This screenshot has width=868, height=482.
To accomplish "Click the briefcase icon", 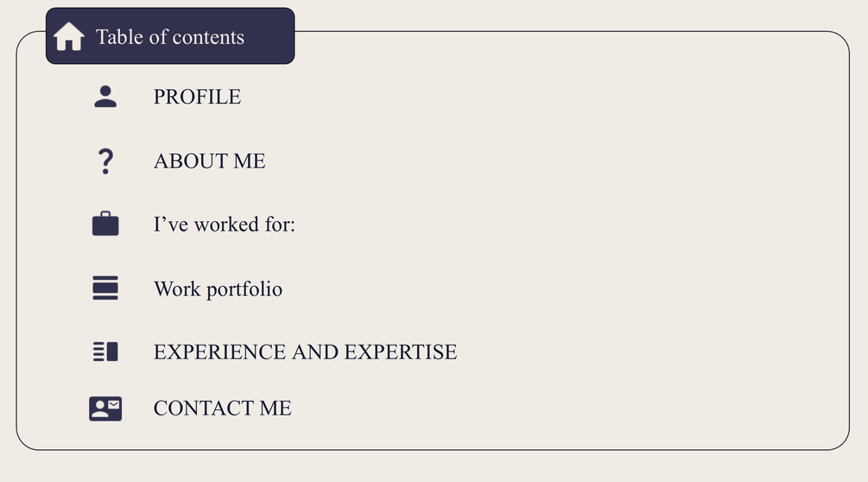I will coord(105,224).
